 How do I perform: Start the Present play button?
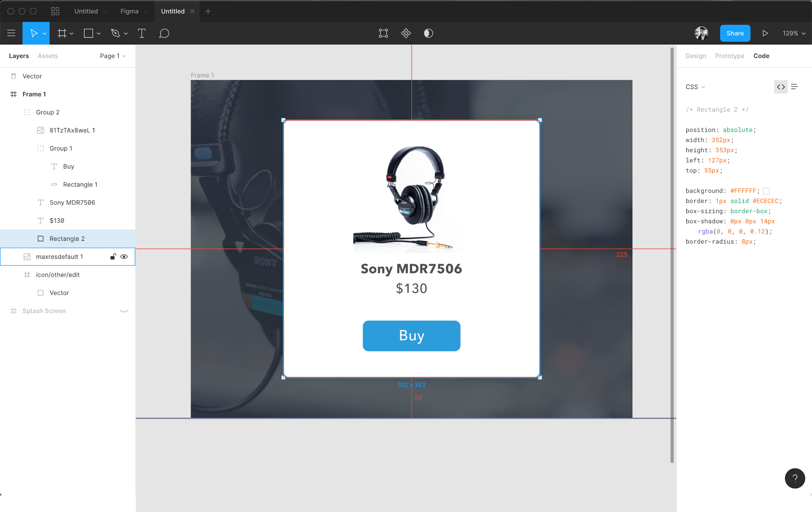pyautogui.click(x=765, y=33)
